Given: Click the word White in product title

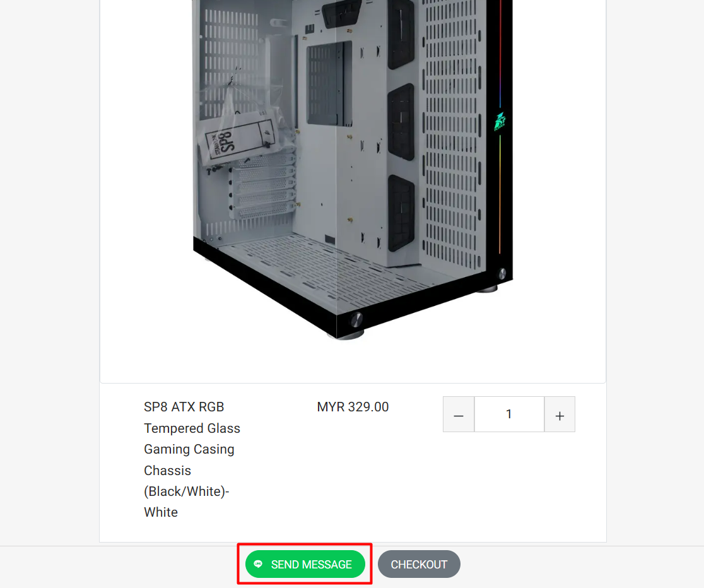Looking at the screenshot, I should pos(161,512).
